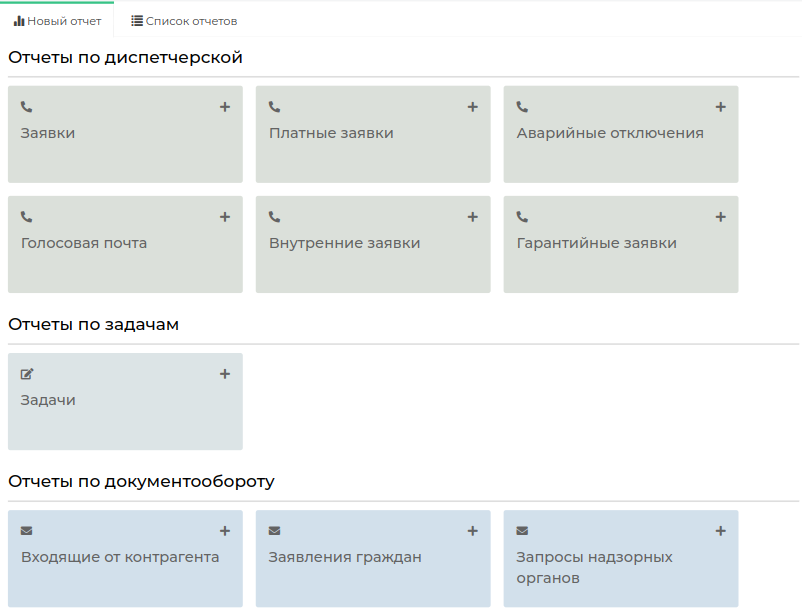Click the edit pencil icon on Задачи card
The height and width of the screenshot is (616, 802).
tap(27, 374)
